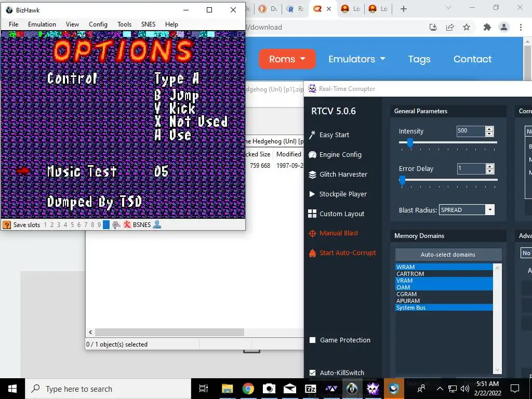Select the CGRAM memory domain
The width and height of the screenshot is (532, 399).
[444, 294]
